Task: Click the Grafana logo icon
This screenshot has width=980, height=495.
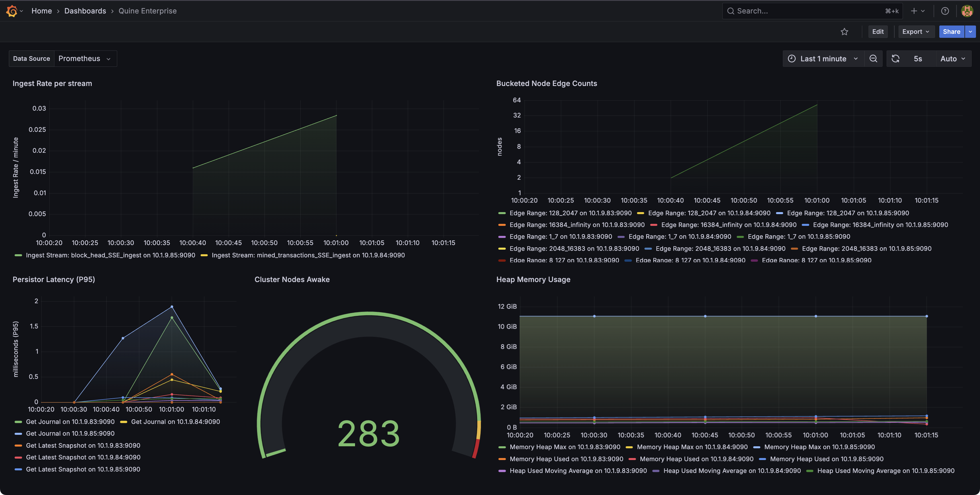Action: [12, 11]
